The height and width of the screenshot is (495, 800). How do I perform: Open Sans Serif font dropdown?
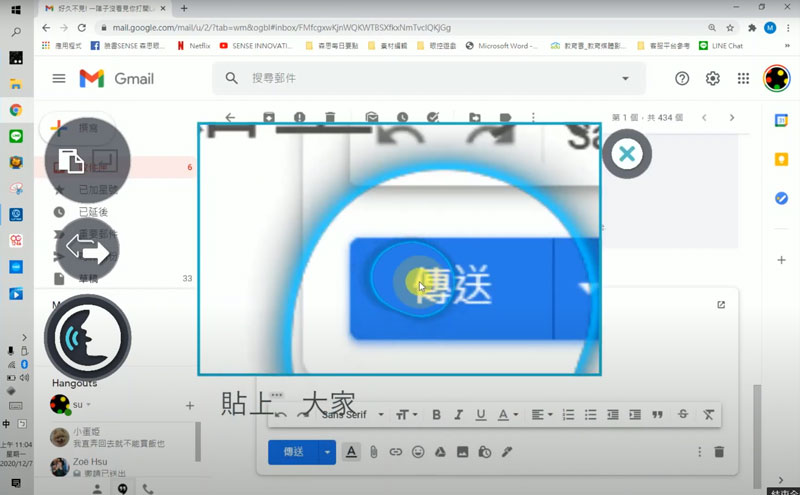[x=353, y=414]
